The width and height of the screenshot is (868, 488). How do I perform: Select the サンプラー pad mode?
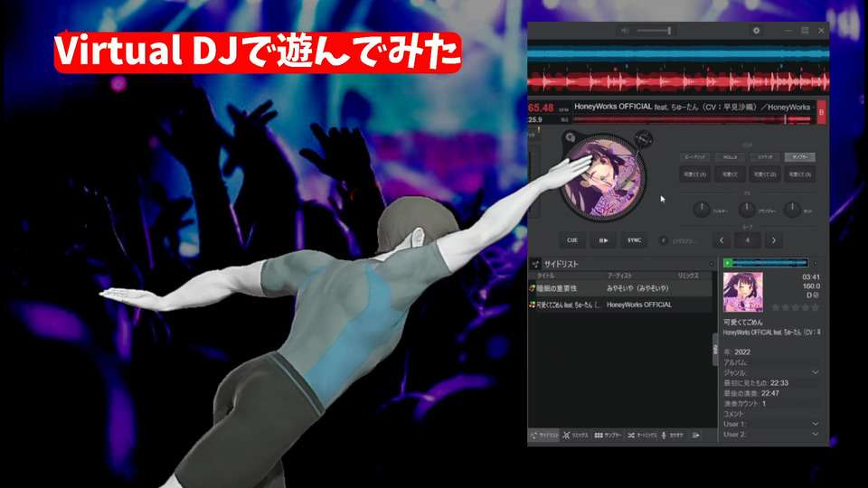800,157
